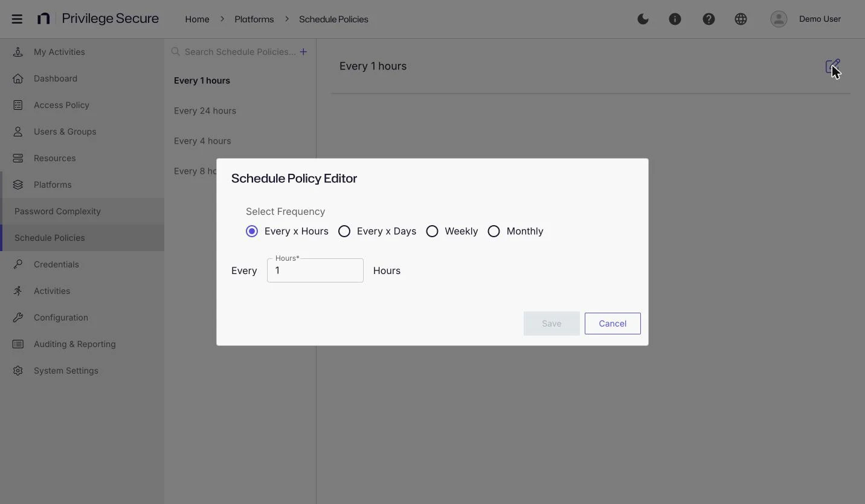Click the Activities running figure icon
865x504 pixels.
tap(18, 291)
